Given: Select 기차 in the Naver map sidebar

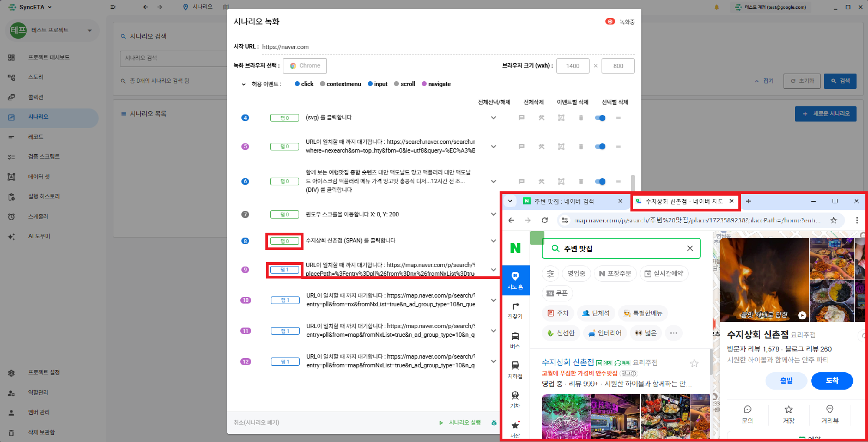Looking at the screenshot, I should (515, 399).
